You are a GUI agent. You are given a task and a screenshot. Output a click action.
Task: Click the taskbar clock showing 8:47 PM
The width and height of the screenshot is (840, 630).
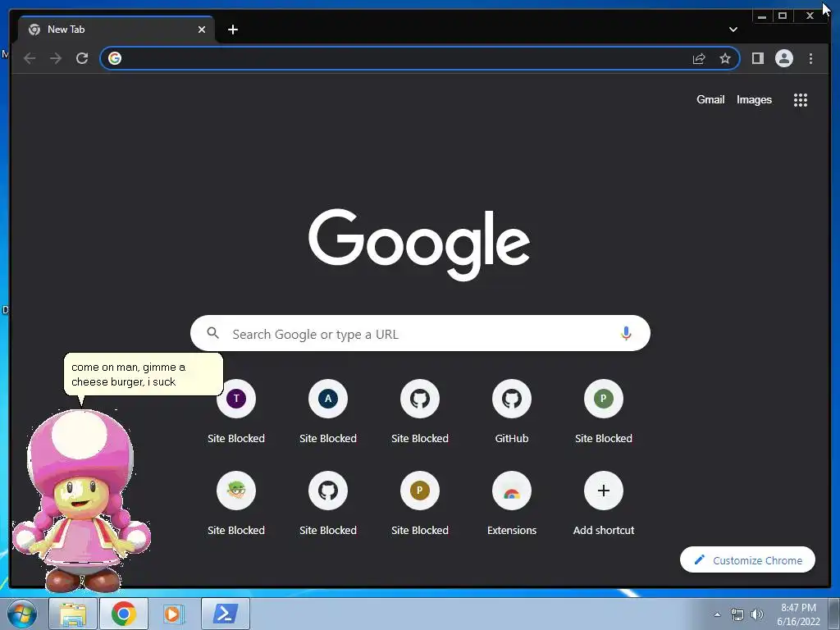[798, 614]
